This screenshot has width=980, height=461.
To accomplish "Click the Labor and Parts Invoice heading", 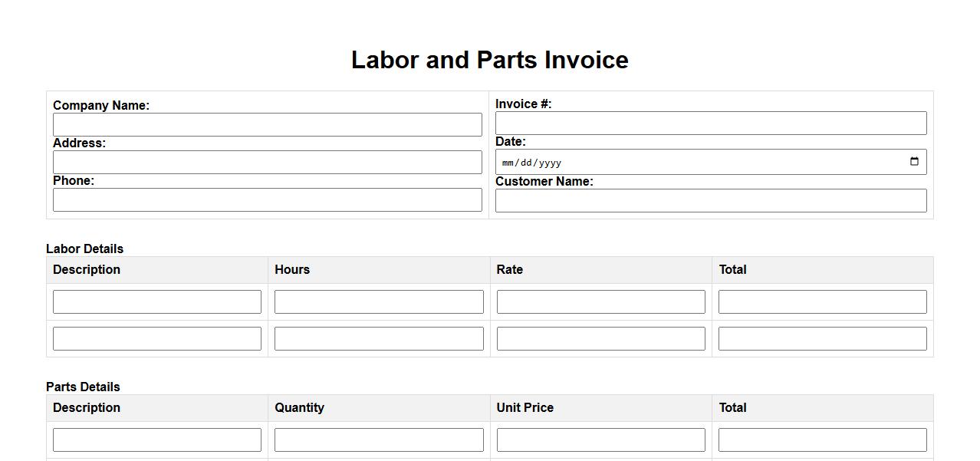I will [x=489, y=60].
